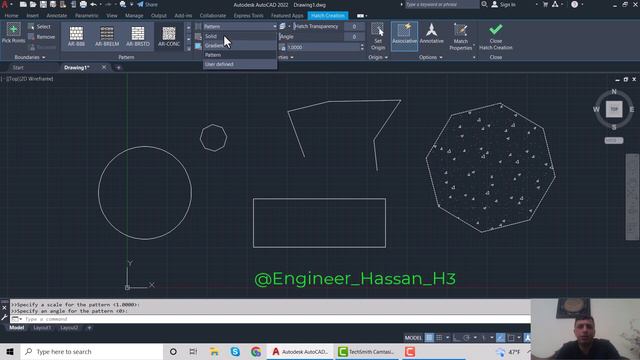Select Solid from hatch type list

pyautogui.click(x=240, y=36)
